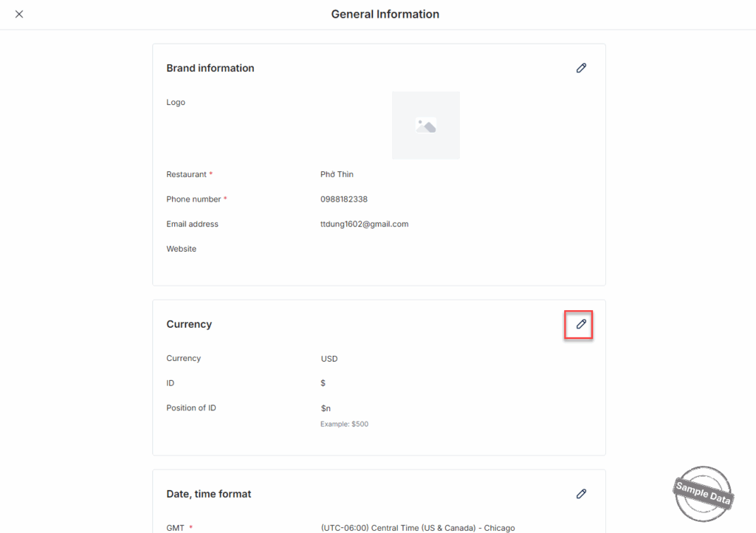Image resolution: width=756 pixels, height=533 pixels.
Task: Click the Date, time format heading
Action: (208, 494)
